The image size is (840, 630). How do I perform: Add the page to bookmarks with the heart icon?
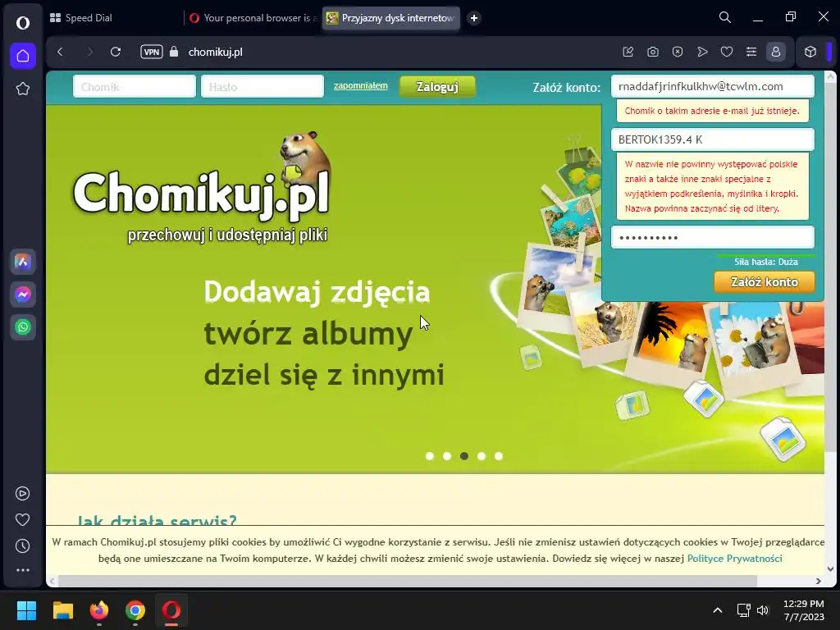point(727,52)
